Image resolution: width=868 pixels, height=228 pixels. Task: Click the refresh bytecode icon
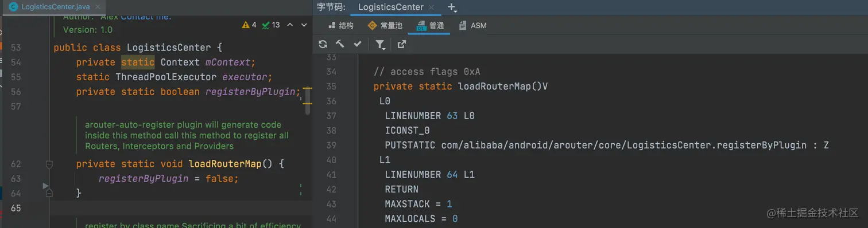click(323, 44)
